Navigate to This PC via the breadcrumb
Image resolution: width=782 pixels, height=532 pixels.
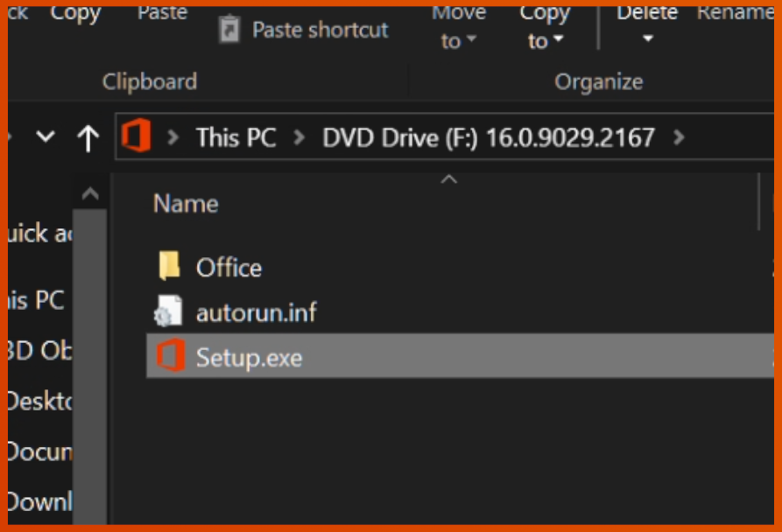(235, 136)
